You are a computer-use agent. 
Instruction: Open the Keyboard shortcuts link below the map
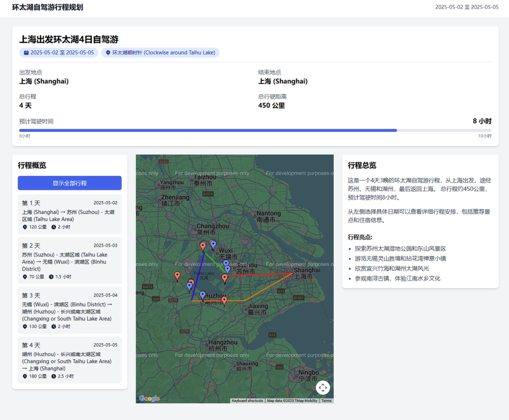[247, 400]
